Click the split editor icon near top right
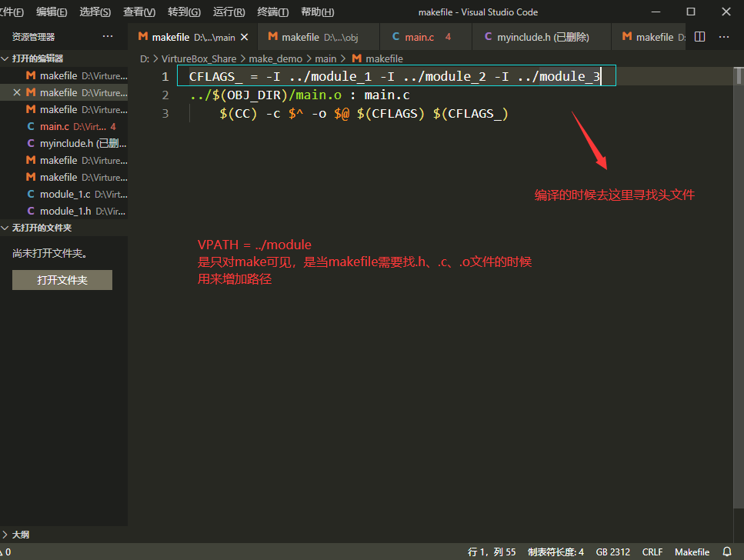744x560 pixels. [x=699, y=36]
